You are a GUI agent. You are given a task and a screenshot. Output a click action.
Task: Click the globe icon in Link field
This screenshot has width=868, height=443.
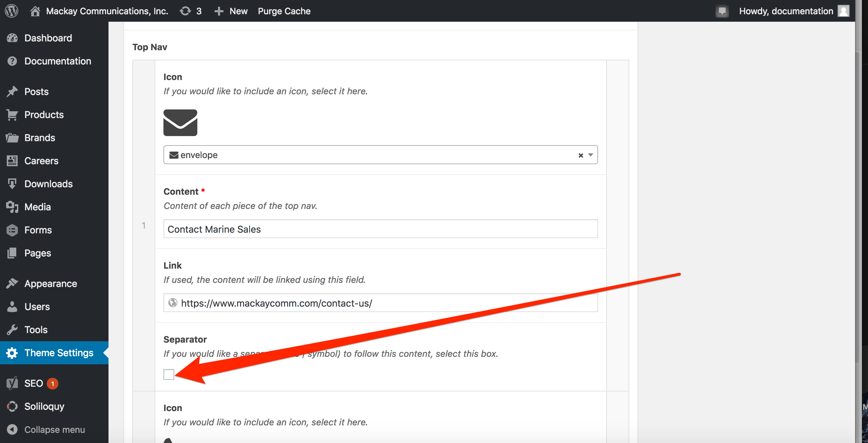173,303
